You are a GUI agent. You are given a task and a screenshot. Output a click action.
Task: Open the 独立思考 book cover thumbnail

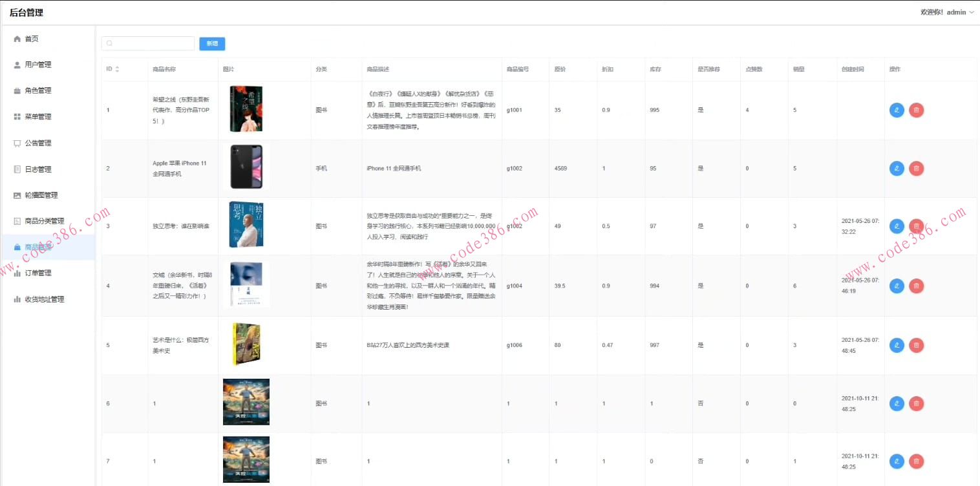(x=246, y=225)
